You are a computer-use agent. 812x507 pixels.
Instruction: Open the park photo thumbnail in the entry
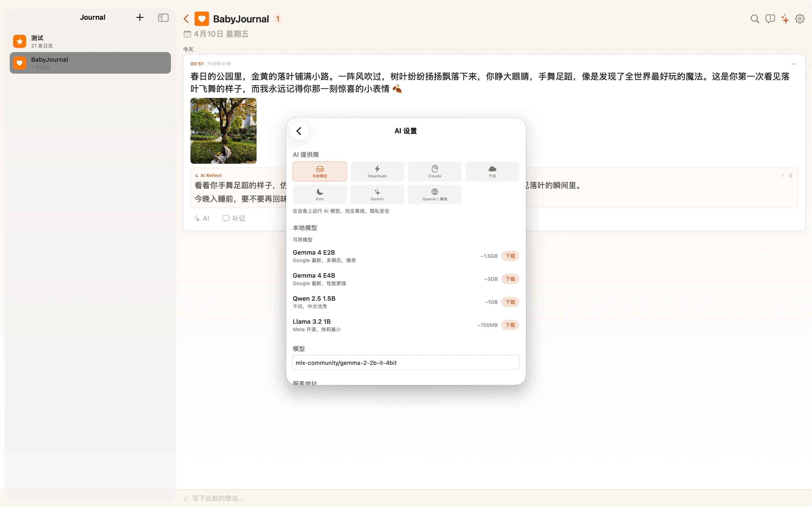[223, 131]
